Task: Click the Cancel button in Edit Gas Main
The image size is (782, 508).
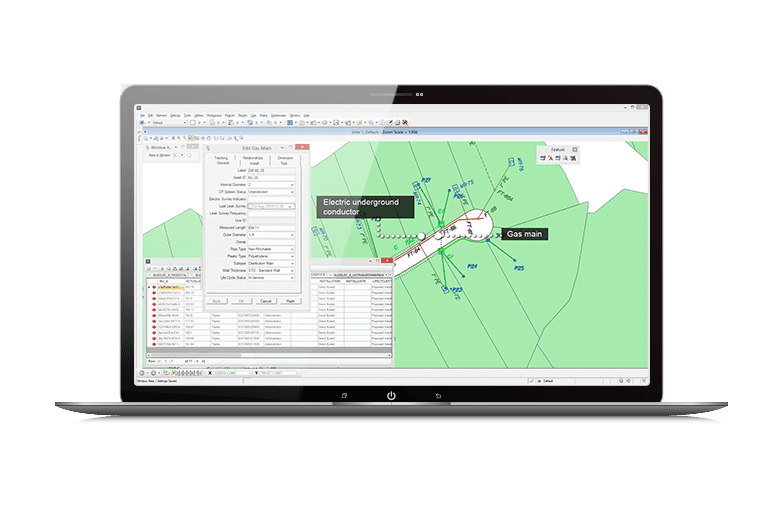Action: (x=266, y=301)
